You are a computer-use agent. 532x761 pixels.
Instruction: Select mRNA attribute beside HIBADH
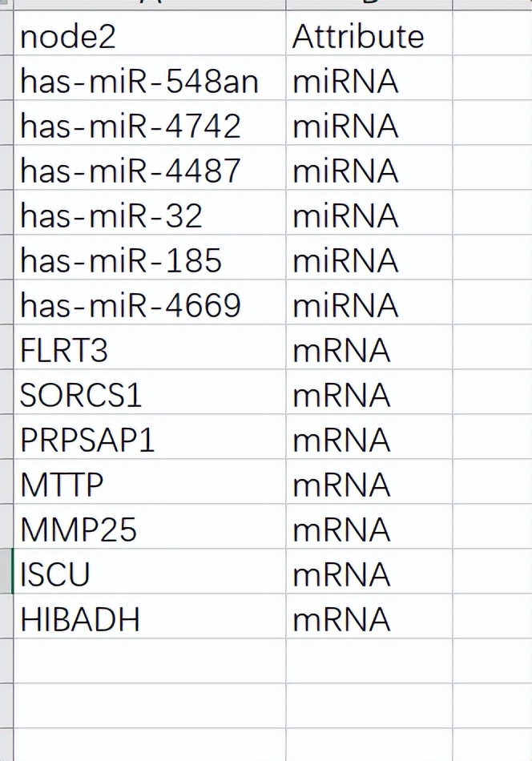pos(369,620)
